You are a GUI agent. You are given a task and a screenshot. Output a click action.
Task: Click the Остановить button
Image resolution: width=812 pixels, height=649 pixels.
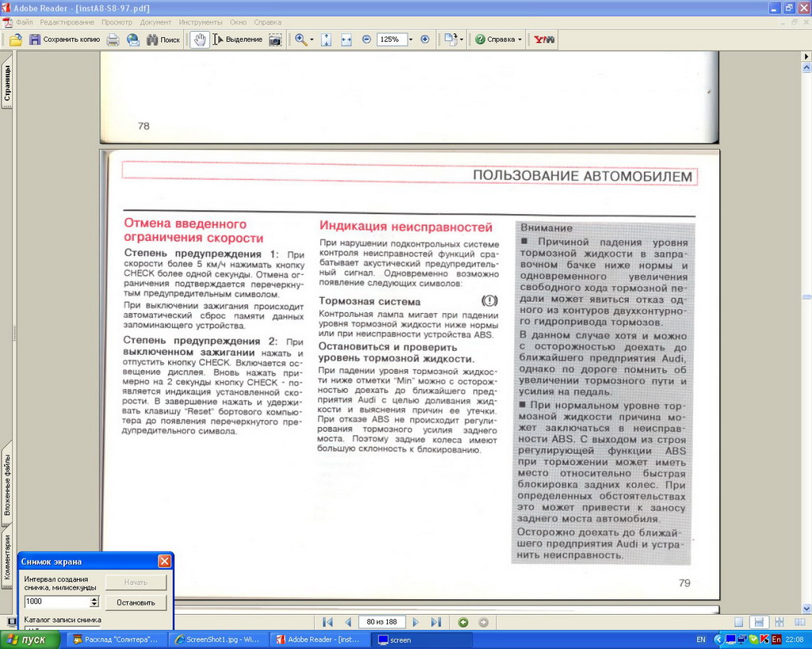tap(136, 602)
